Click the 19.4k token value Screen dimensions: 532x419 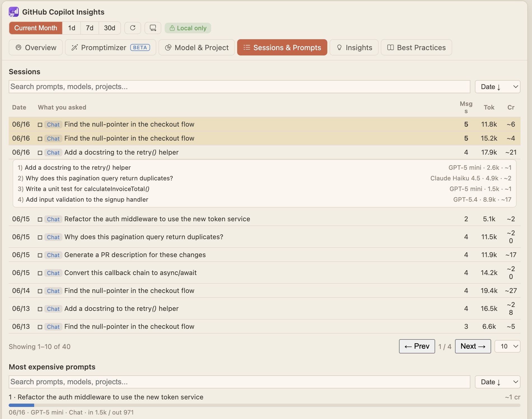(489, 291)
